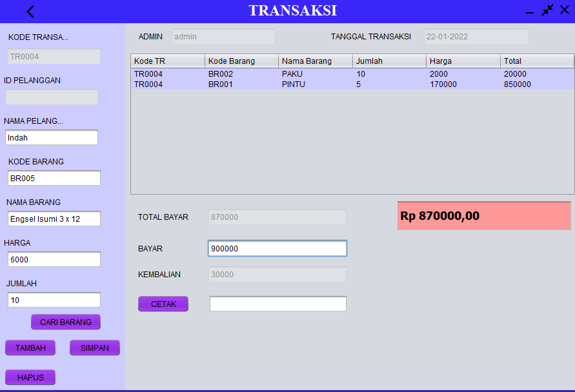Close the Transaksi window
This screenshot has width=575, height=392.
click(x=565, y=10)
